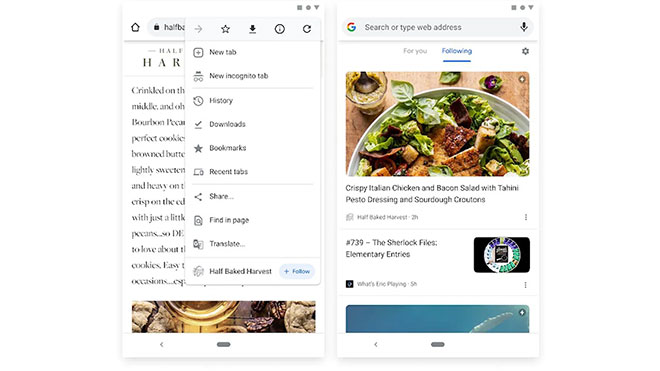Tap the incognito glasses icon
Viewport: 660px width, 371px height.
tap(198, 76)
